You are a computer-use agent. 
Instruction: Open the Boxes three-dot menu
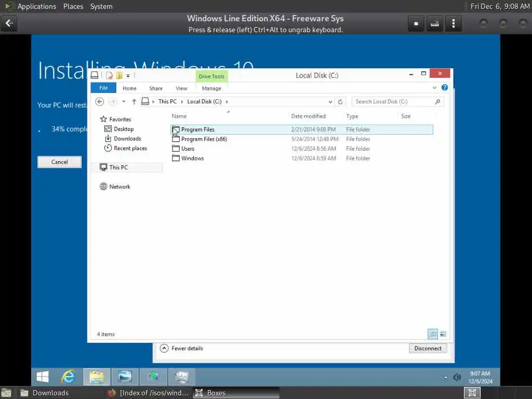tap(454, 23)
